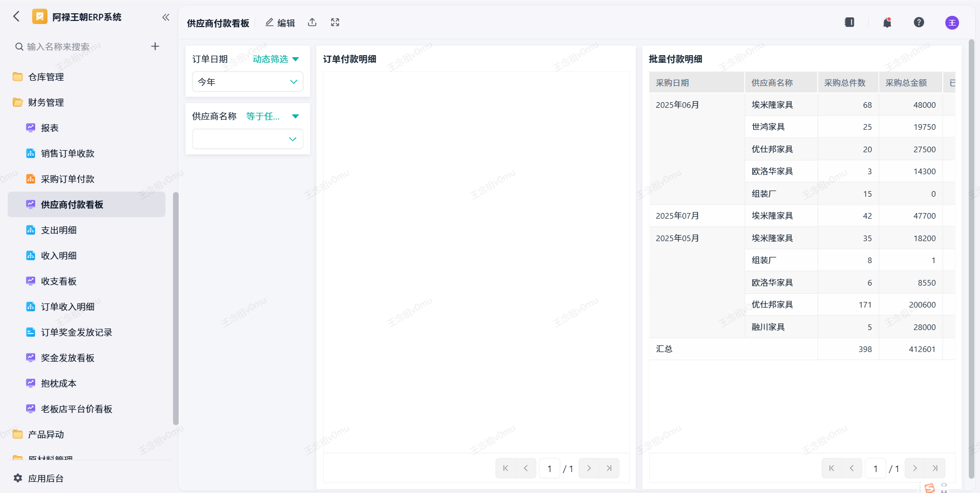
Task: Click the orange 采购订单付款 icon
Action: tap(31, 179)
